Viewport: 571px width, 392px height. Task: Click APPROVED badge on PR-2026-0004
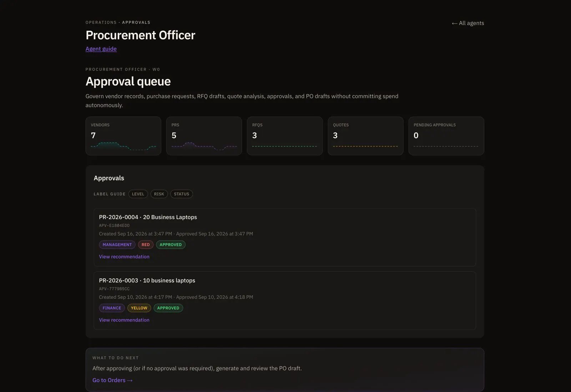click(171, 245)
